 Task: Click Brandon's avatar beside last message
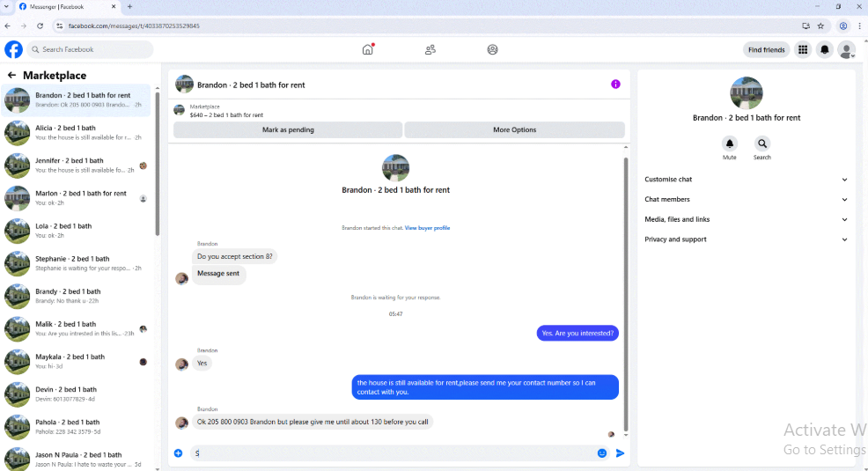[181, 423]
